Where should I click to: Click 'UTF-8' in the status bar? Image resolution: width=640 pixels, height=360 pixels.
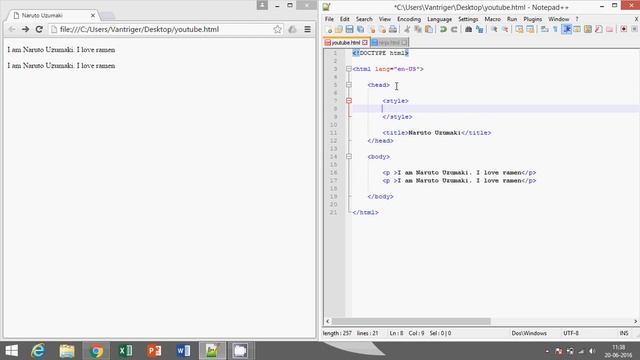pos(571,333)
